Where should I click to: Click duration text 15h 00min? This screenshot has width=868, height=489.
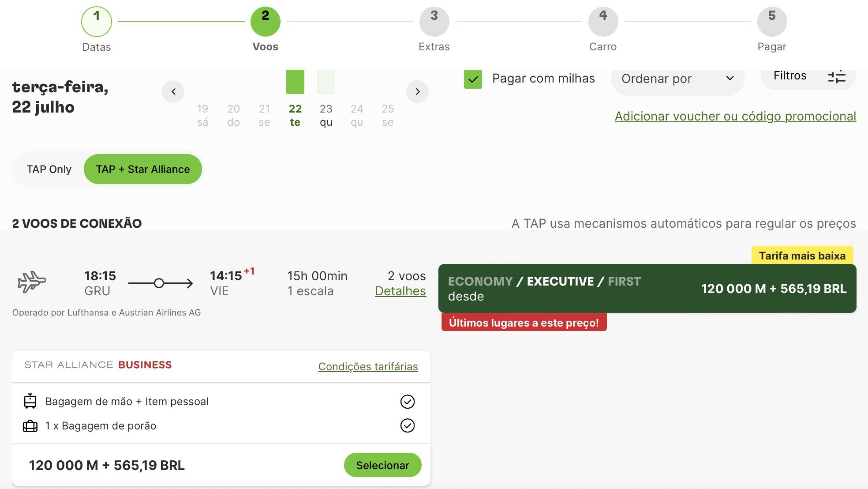point(317,276)
